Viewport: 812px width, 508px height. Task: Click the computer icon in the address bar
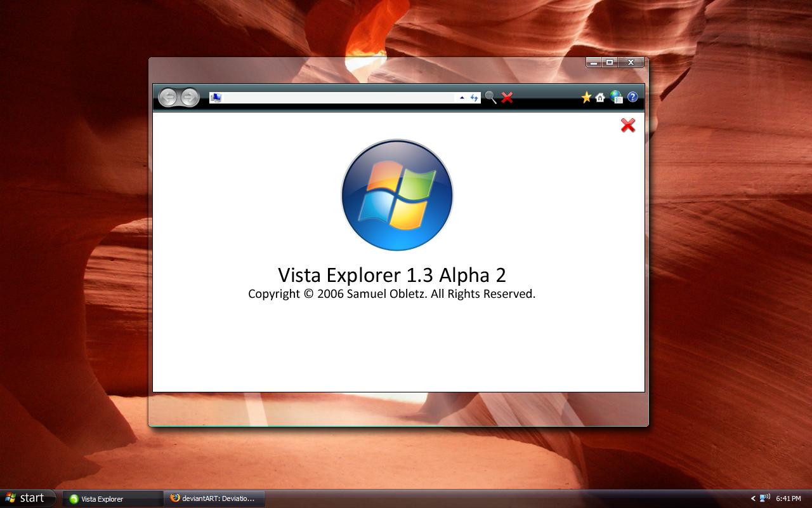pyautogui.click(x=216, y=98)
